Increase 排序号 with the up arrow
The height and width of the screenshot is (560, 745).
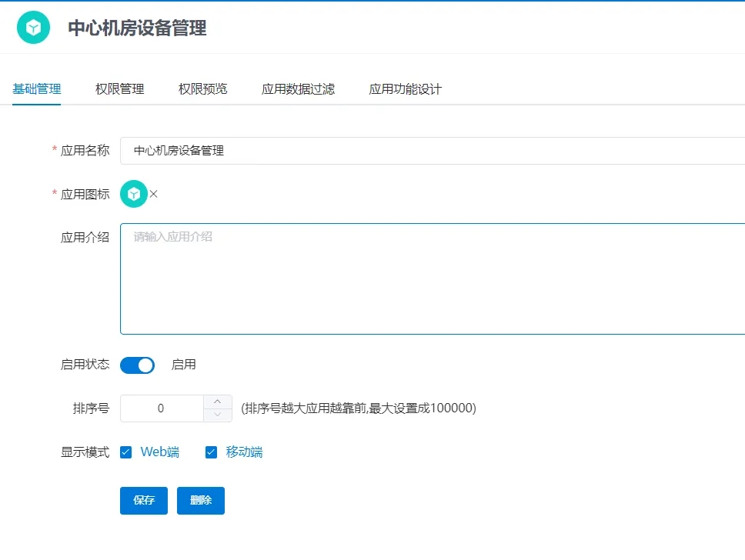[218, 402]
